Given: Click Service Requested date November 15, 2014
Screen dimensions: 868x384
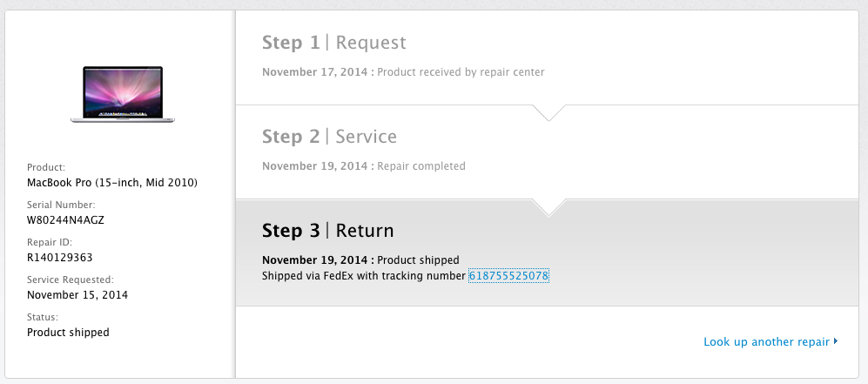Looking at the screenshot, I should (x=77, y=295).
